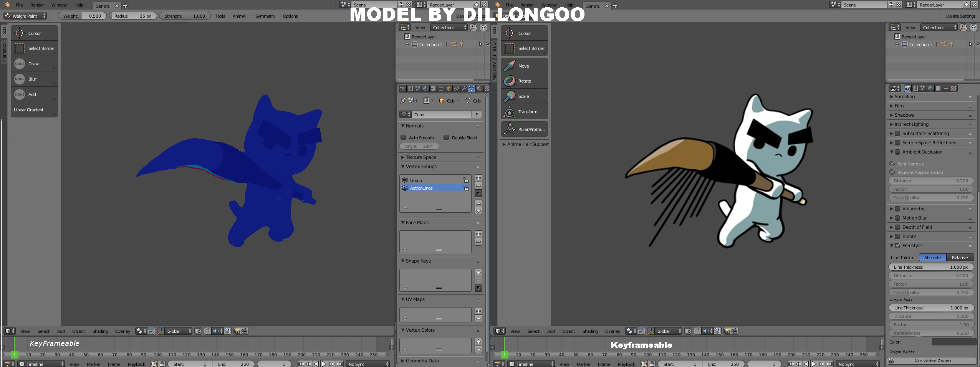Open the Symmetry menu in the header

click(265, 16)
